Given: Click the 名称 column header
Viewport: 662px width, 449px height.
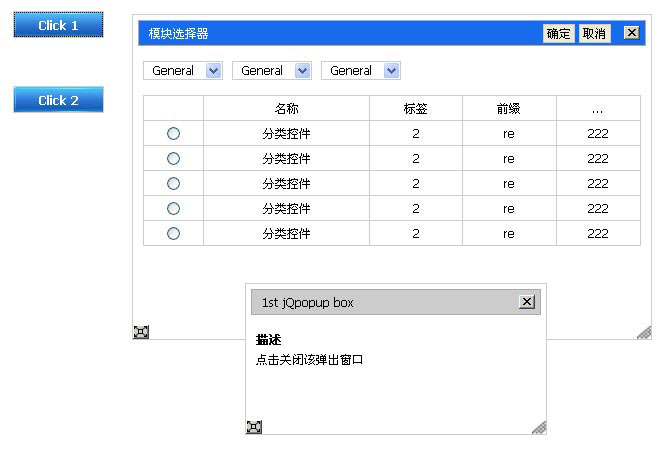Looking at the screenshot, I should (286, 108).
